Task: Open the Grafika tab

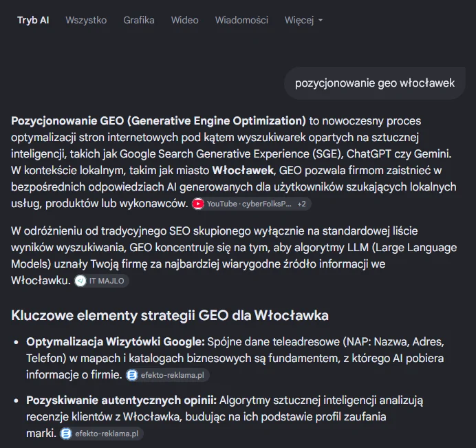Action: coord(139,20)
